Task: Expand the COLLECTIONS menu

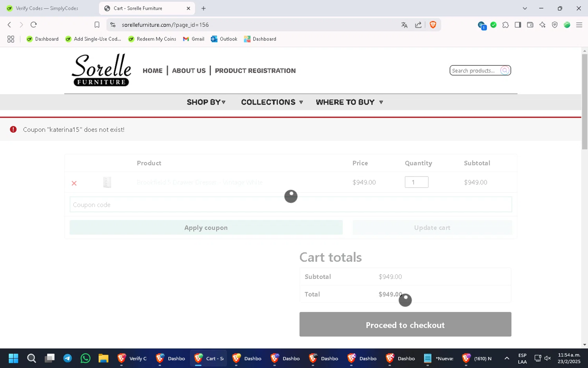Action: pyautogui.click(x=272, y=102)
